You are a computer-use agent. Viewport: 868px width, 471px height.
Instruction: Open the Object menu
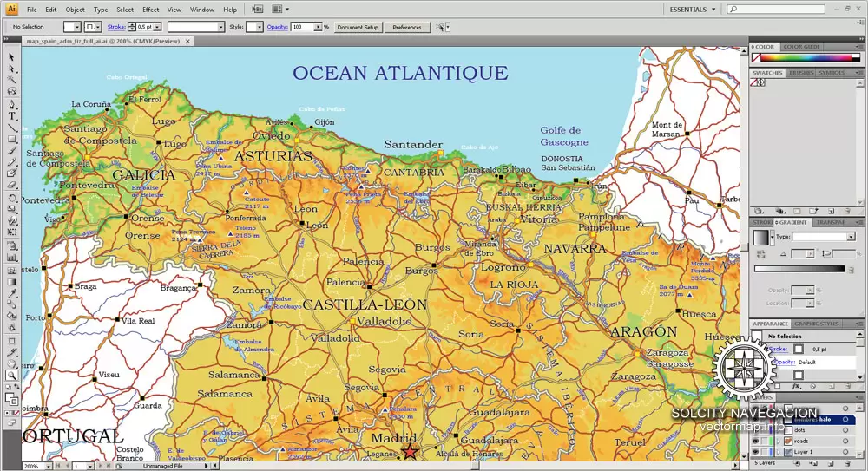point(75,10)
